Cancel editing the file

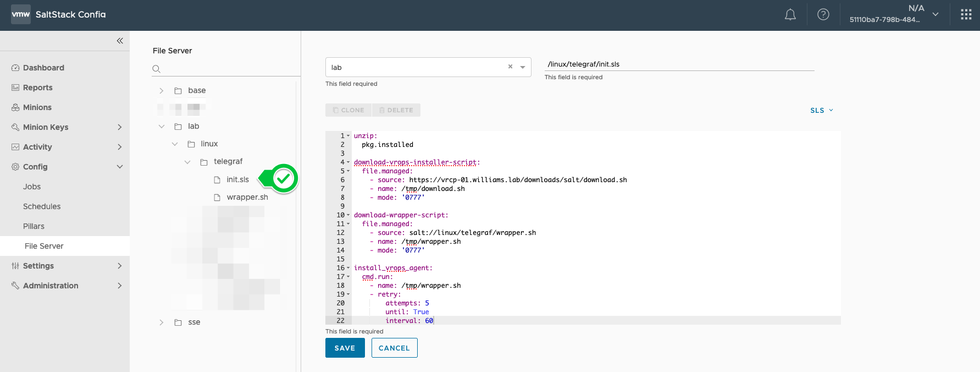click(x=395, y=348)
